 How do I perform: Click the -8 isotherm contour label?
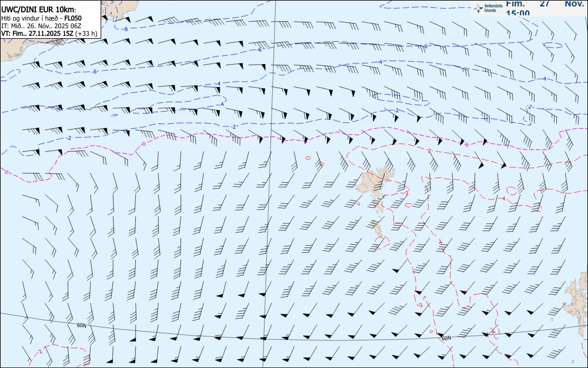(126, 29)
